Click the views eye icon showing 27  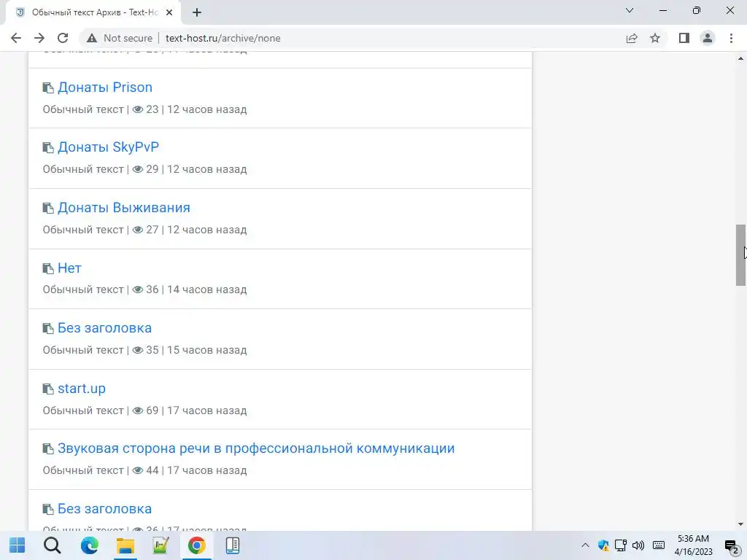tap(138, 230)
